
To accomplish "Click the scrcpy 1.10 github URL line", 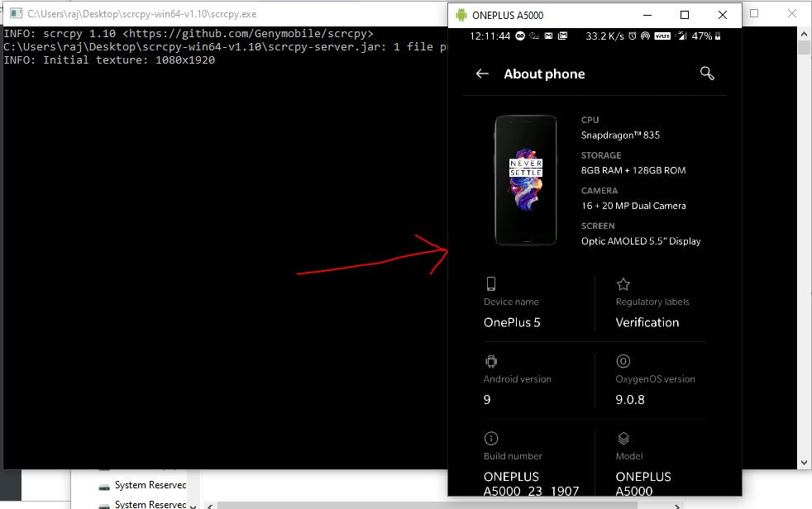I will 189,34.
